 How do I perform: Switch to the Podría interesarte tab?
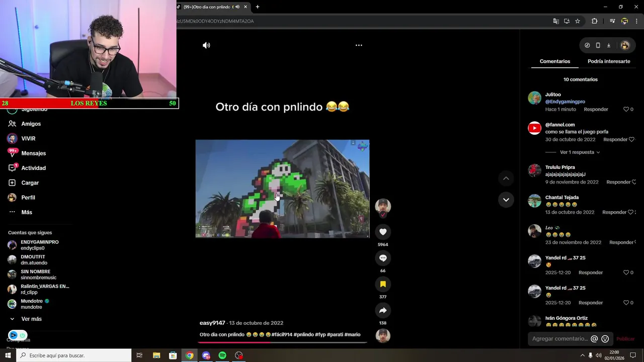(609, 61)
